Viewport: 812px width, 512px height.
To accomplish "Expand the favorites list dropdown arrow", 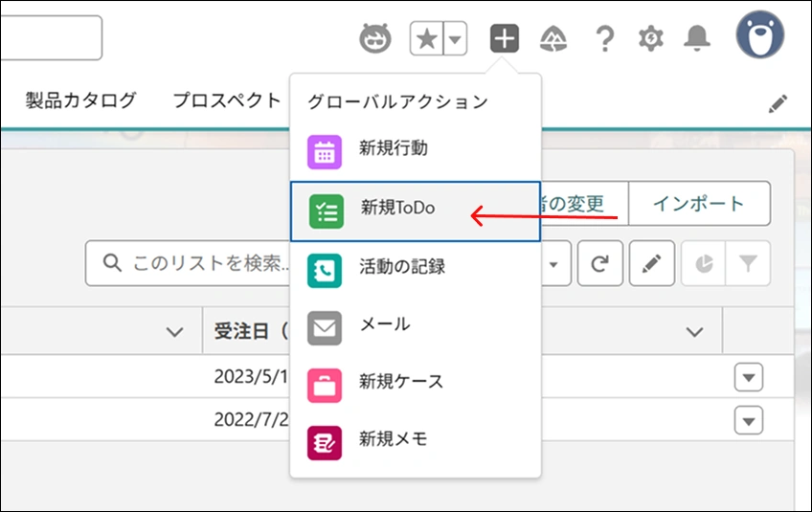I will pos(455,39).
